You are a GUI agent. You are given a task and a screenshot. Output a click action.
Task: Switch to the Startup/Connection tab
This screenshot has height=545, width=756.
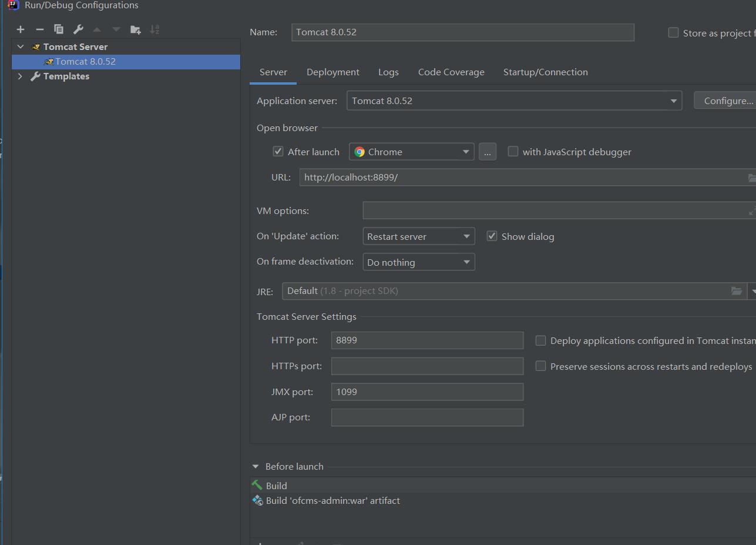click(545, 72)
